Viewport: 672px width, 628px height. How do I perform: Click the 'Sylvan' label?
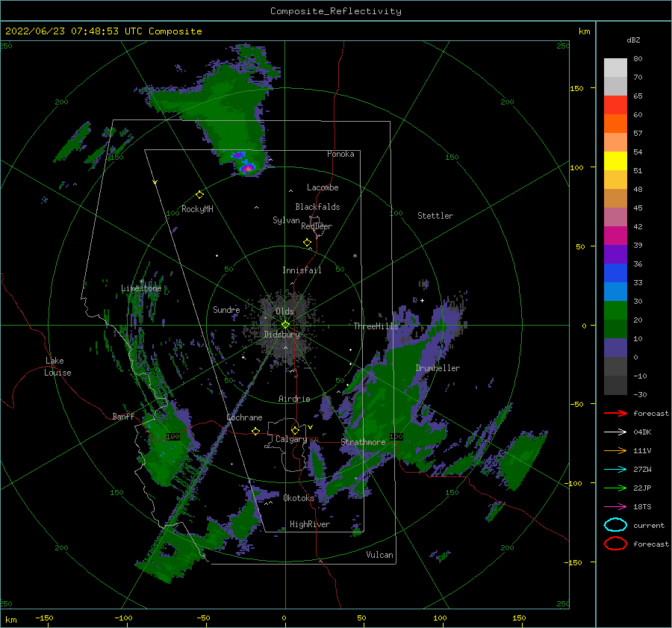point(286,220)
